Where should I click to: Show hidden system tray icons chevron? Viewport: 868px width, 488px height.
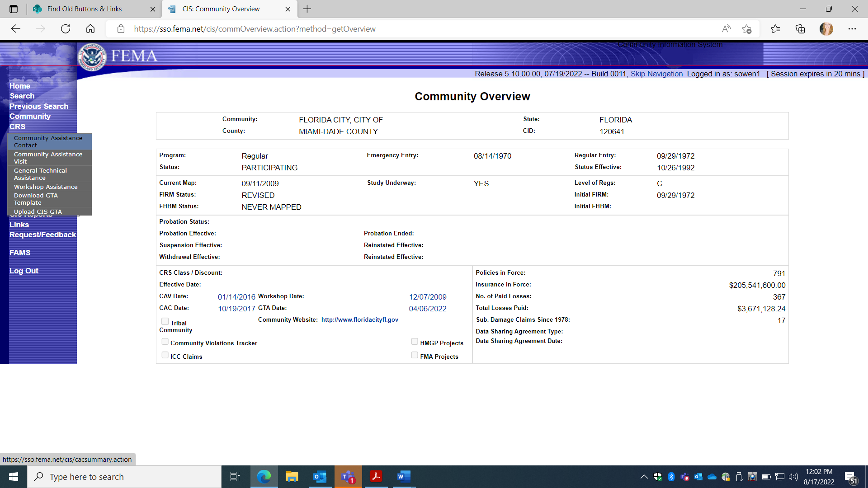[x=644, y=477]
